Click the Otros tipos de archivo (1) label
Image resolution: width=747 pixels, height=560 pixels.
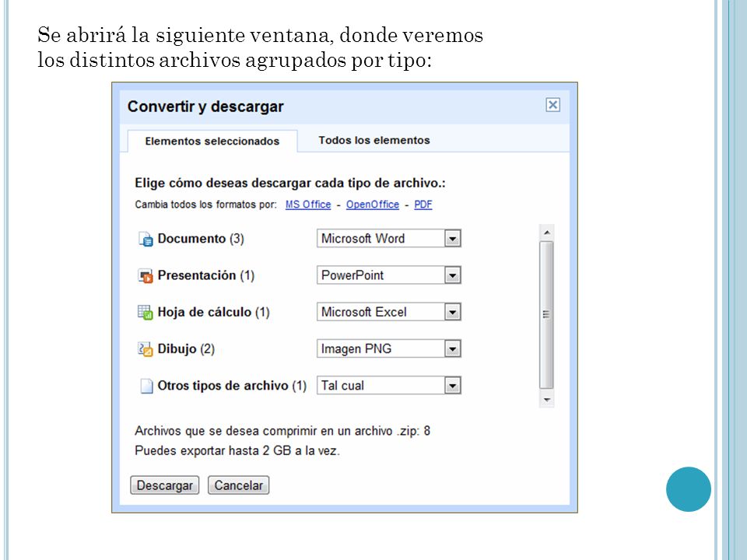pyautogui.click(x=232, y=385)
